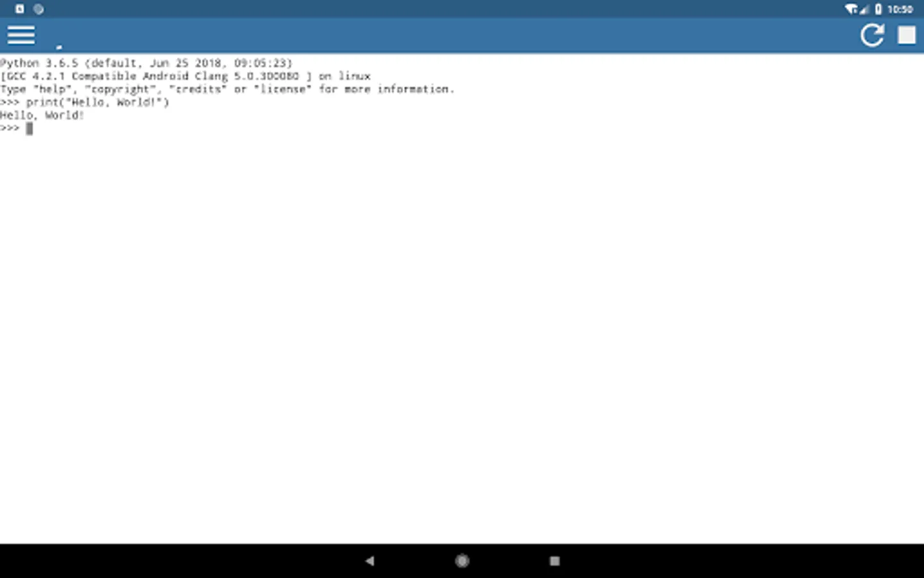Tap the Android back navigation button

click(x=370, y=561)
